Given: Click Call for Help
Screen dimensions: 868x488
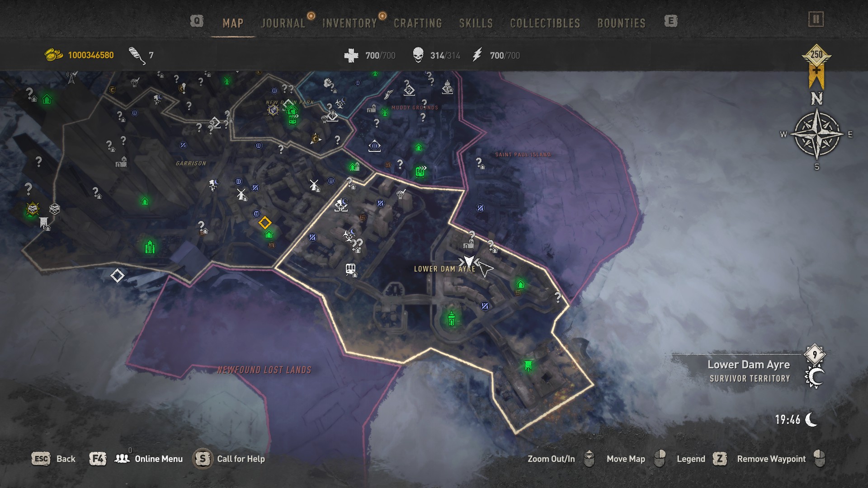Looking at the screenshot, I should (229, 459).
